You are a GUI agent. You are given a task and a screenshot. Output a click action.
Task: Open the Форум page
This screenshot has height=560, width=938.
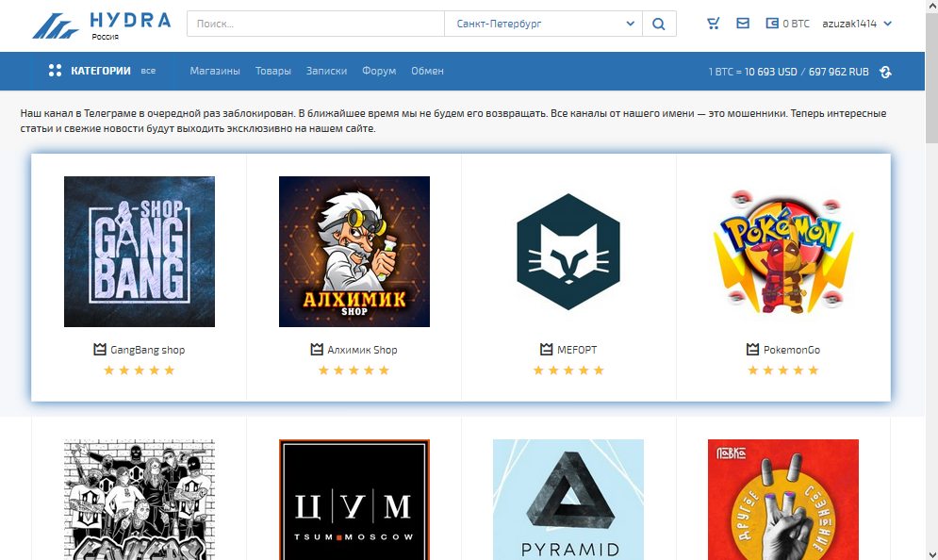point(379,71)
